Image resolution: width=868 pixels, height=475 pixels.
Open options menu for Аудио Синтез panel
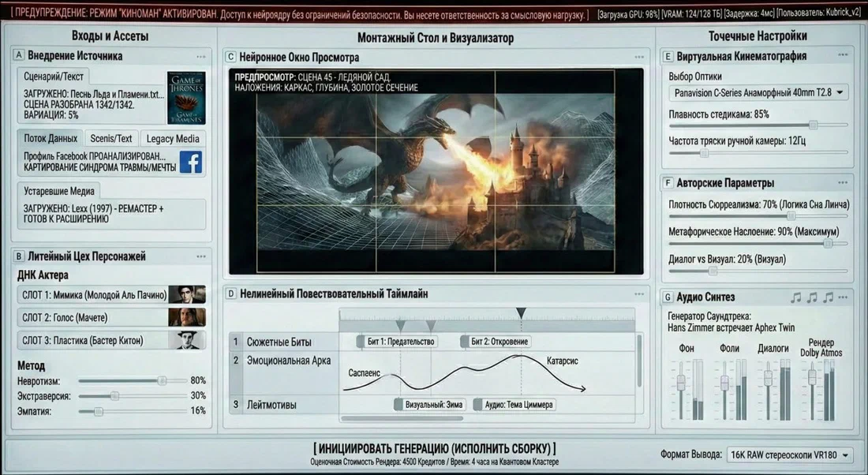[843, 297]
